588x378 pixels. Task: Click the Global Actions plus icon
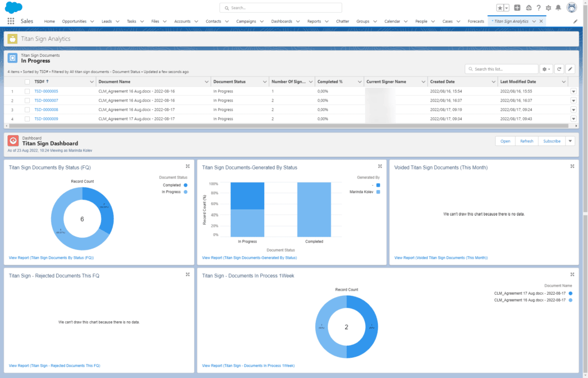point(517,8)
